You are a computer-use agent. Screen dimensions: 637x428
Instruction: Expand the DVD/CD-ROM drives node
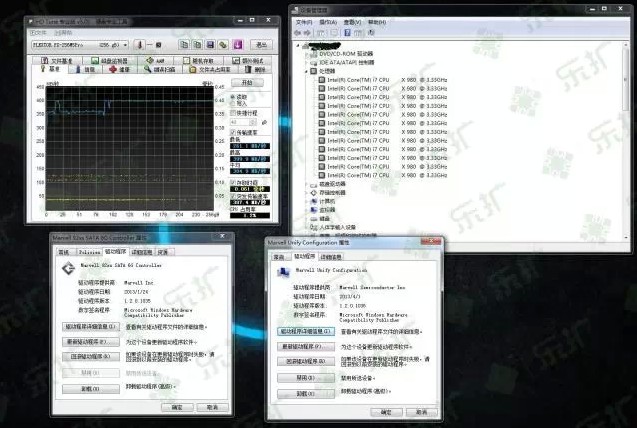pyautogui.click(x=306, y=54)
